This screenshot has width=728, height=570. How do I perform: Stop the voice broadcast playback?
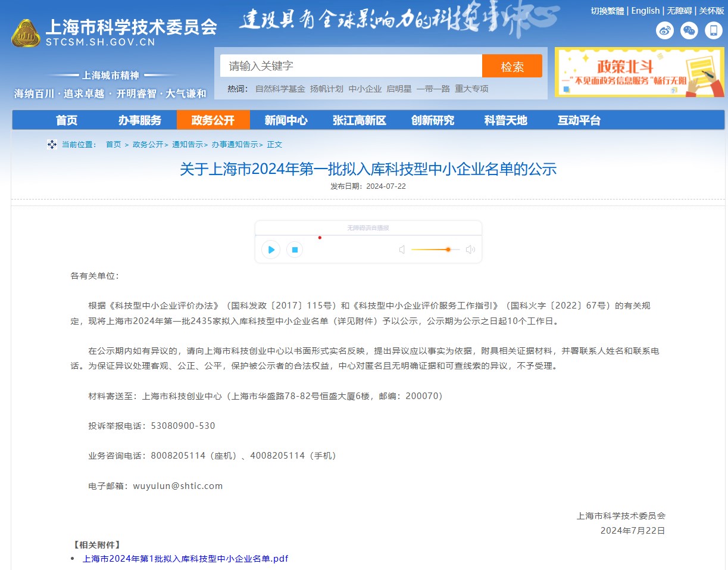tap(294, 250)
